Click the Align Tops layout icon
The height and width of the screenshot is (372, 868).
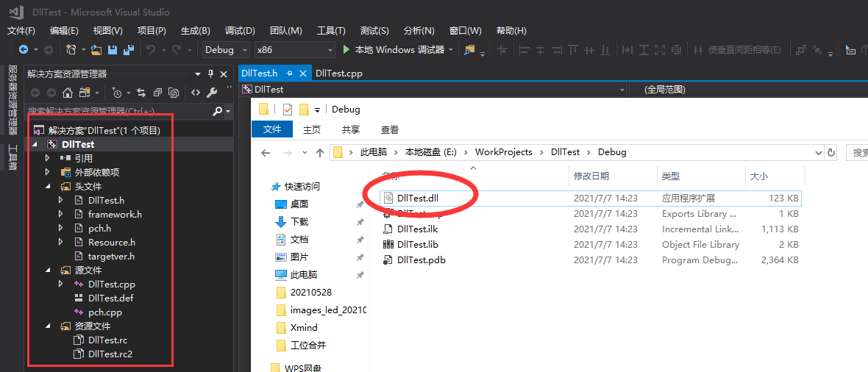(573, 50)
